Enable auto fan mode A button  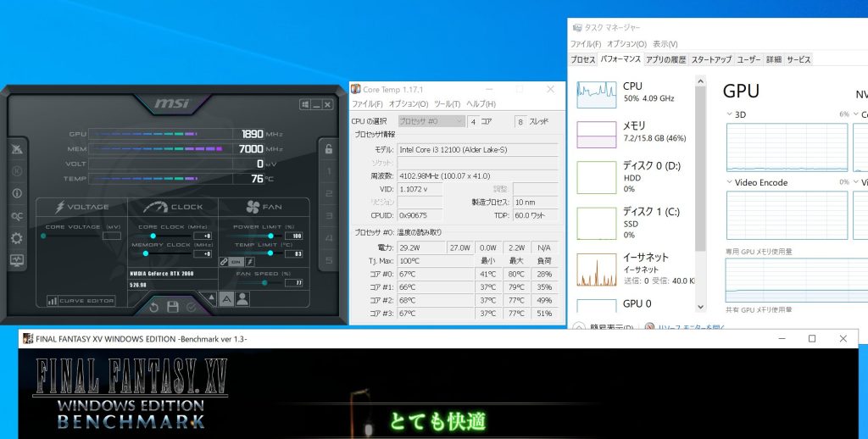pyautogui.click(x=226, y=299)
